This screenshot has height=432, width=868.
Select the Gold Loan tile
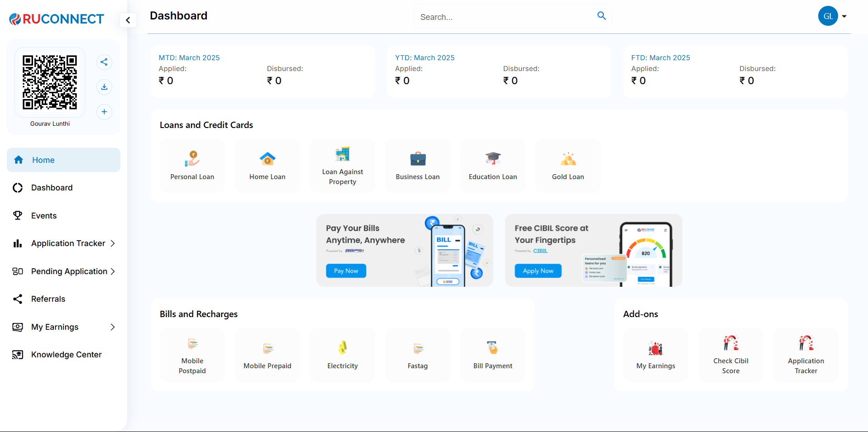point(568,166)
